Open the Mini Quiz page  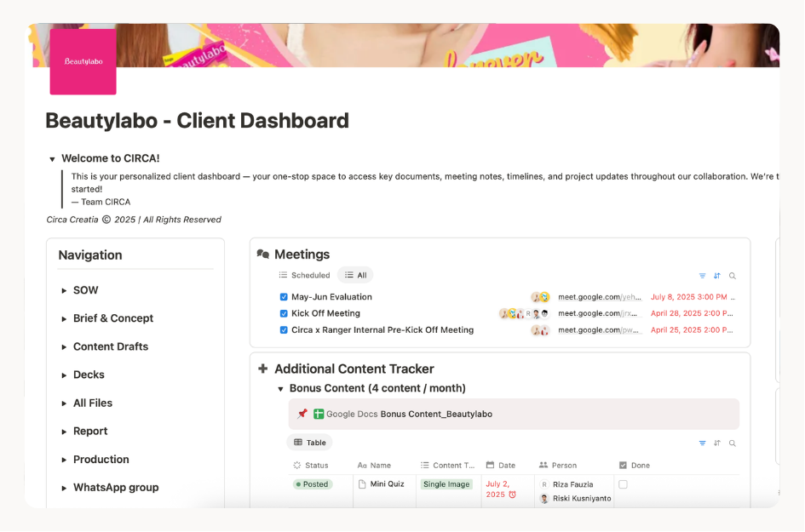pos(387,483)
